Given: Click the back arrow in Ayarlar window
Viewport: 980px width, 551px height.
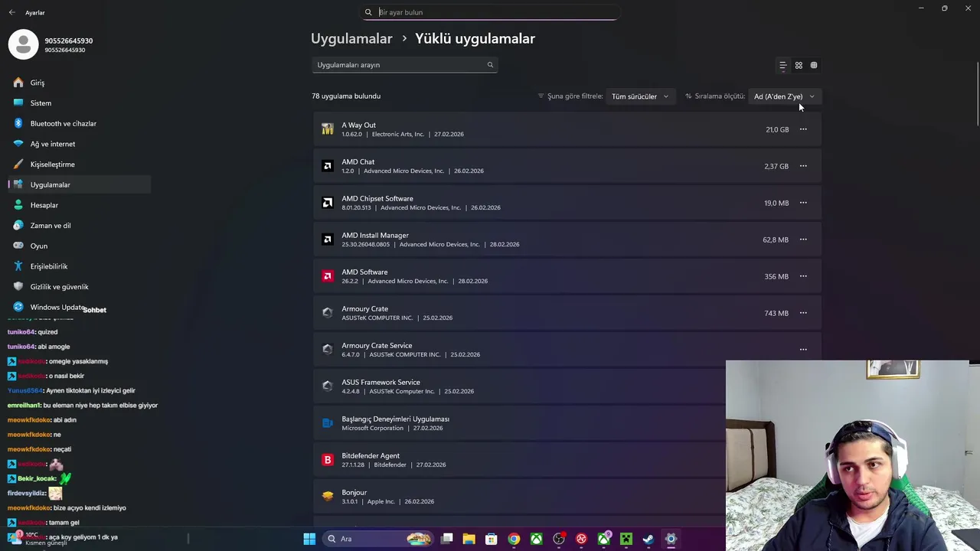Looking at the screenshot, I should pyautogui.click(x=11, y=12).
